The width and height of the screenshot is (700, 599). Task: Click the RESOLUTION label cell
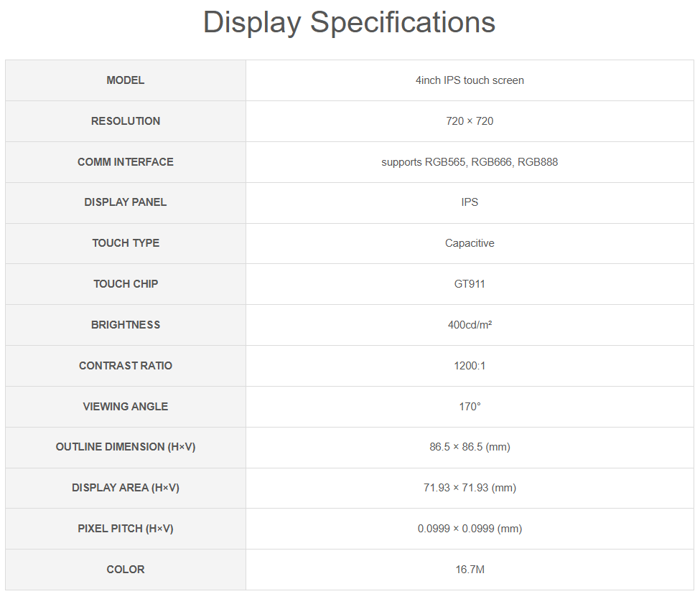pyautogui.click(x=126, y=121)
